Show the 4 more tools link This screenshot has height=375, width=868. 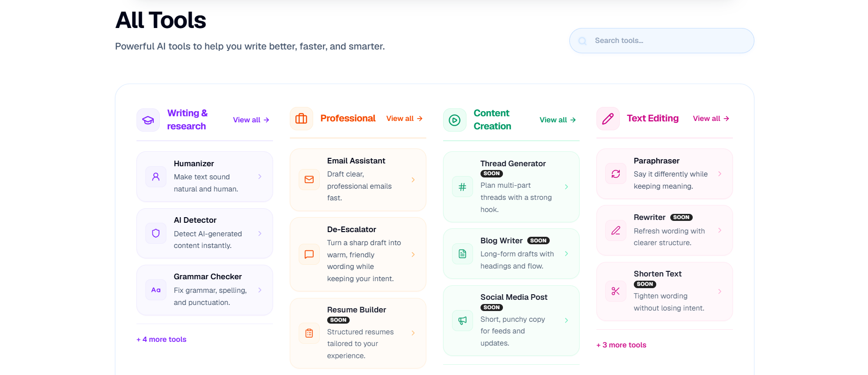(161, 340)
